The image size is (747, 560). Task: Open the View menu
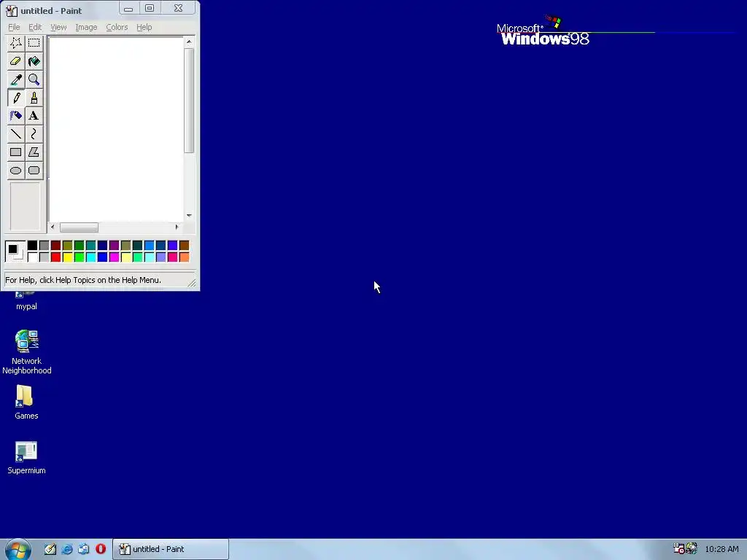58,27
